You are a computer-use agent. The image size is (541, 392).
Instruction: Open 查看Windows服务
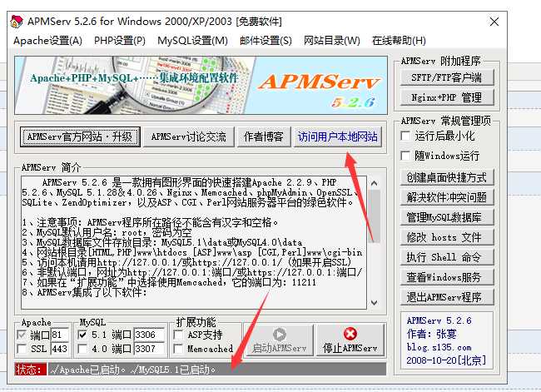tap(447, 277)
